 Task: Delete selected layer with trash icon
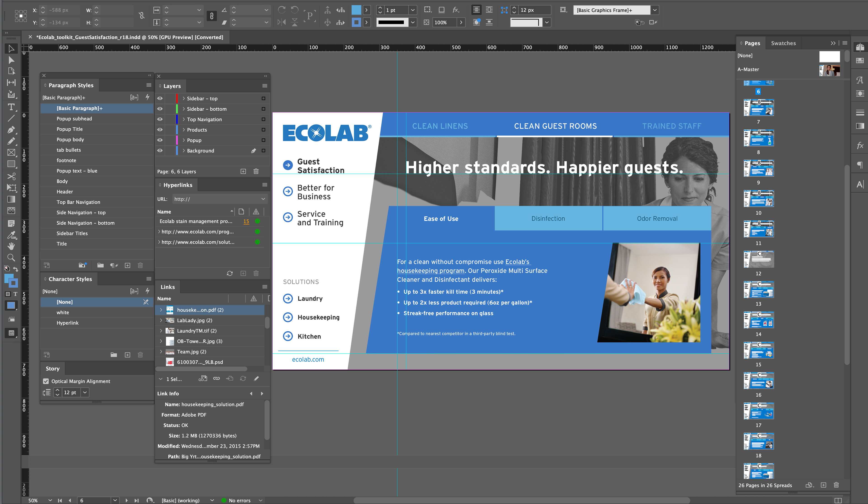pyautogui.click(x=256, y=171)
